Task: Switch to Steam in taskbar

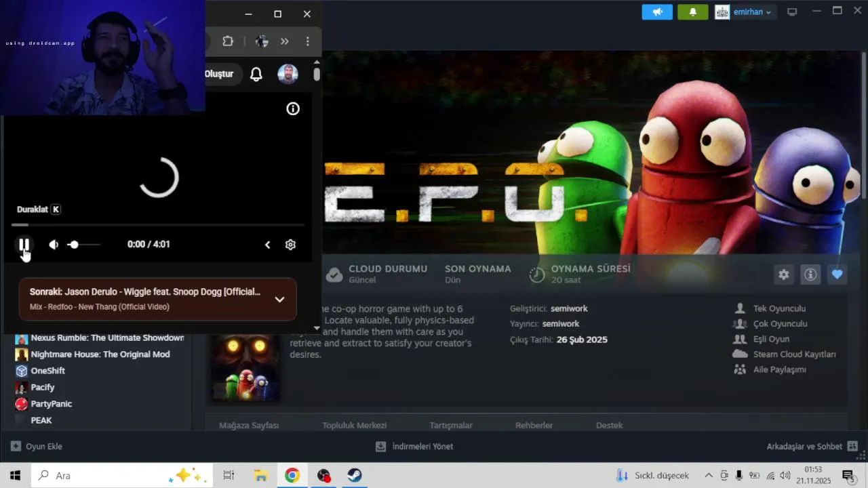Action: 355,475
